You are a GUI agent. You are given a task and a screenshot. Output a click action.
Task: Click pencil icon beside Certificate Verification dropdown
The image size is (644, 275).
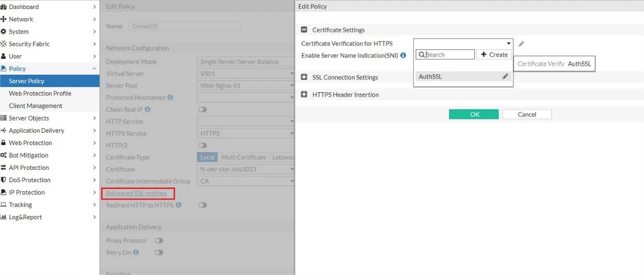(522, 44)
